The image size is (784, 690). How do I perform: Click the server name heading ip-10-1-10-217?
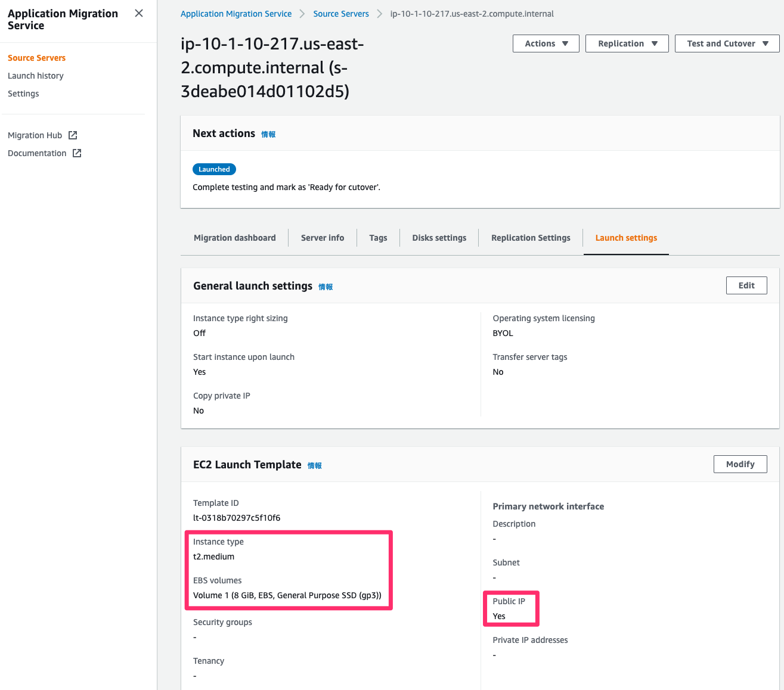tap(272, 67)
